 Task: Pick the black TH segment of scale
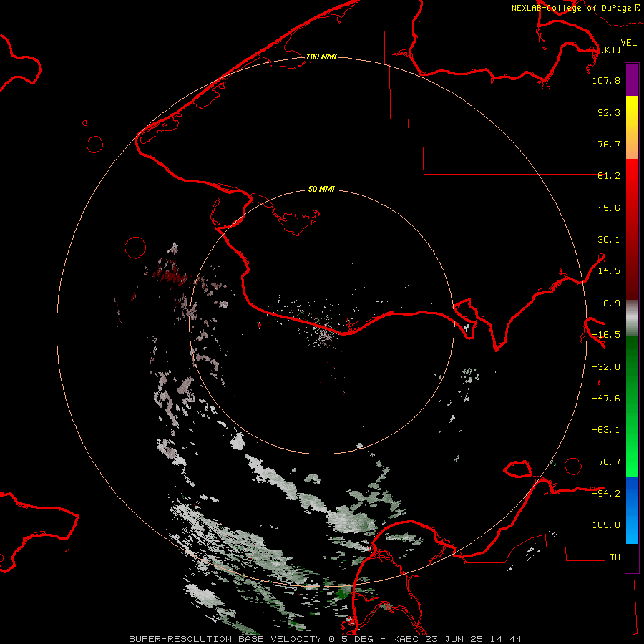(632, 557)
